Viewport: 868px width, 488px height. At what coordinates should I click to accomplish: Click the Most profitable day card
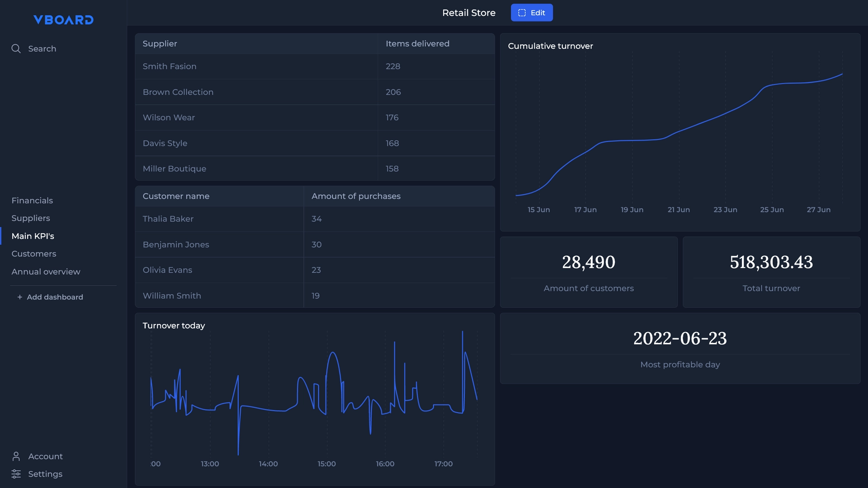pos(680,348)
